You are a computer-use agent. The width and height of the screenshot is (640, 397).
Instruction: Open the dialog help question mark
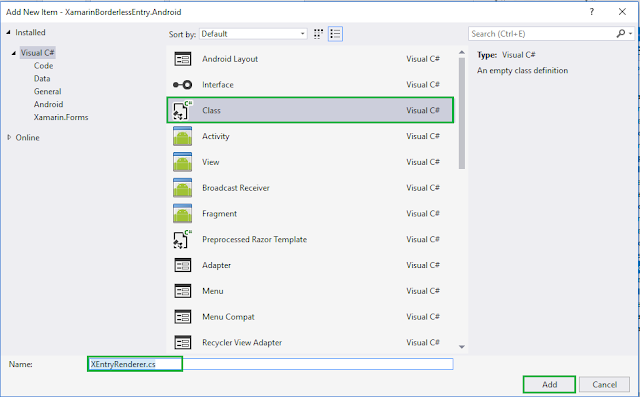[591, 12]
